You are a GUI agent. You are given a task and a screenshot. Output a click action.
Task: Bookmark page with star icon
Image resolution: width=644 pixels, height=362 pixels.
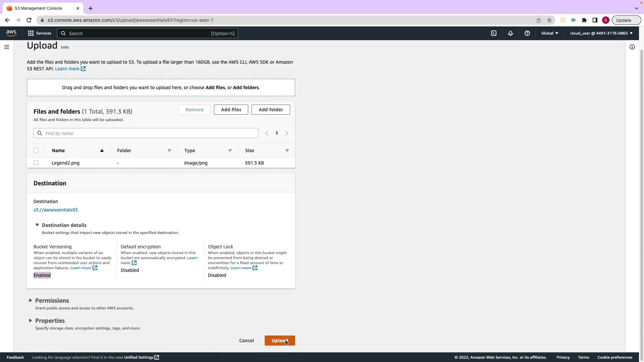549,20
